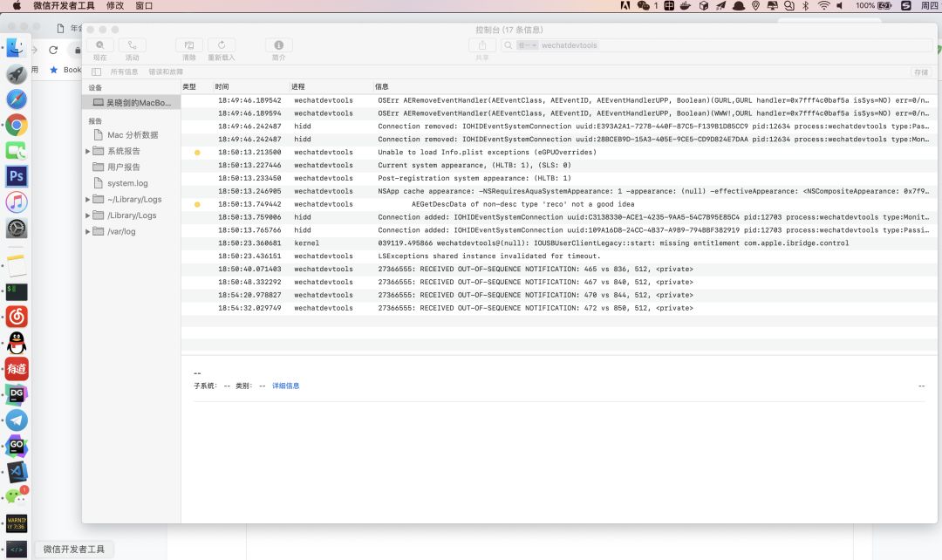Click the reload button in the browser window behind
This screenshot has width=942, height=560.
[53, 51]
